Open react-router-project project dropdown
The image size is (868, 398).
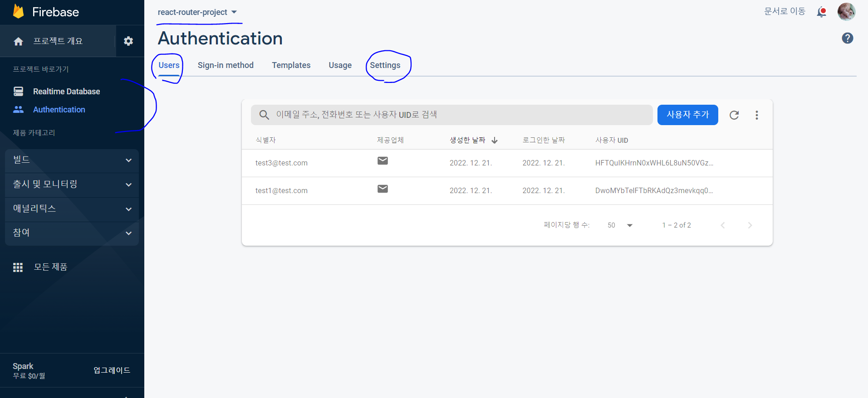pos(197,12)
